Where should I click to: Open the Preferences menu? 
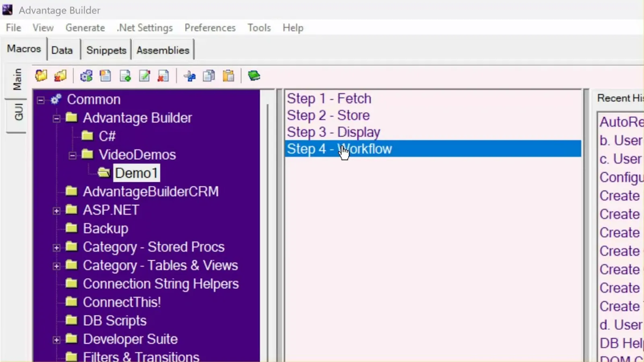coord(210,28)
